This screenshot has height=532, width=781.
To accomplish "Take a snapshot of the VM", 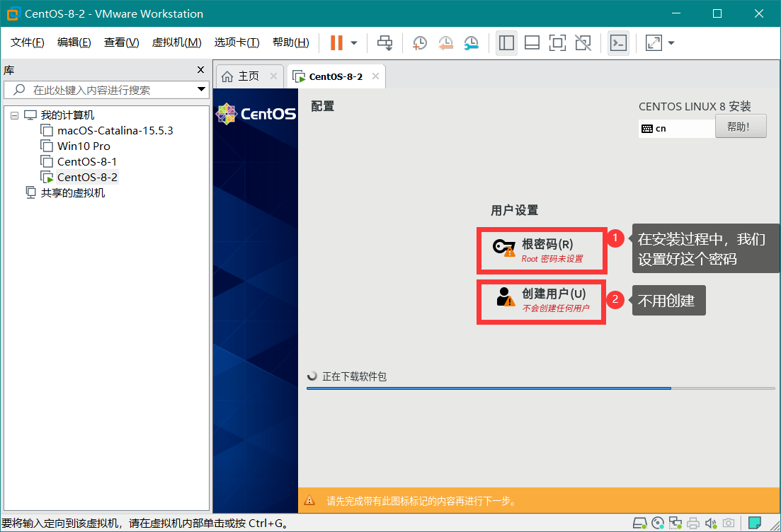I will (420, 43).
